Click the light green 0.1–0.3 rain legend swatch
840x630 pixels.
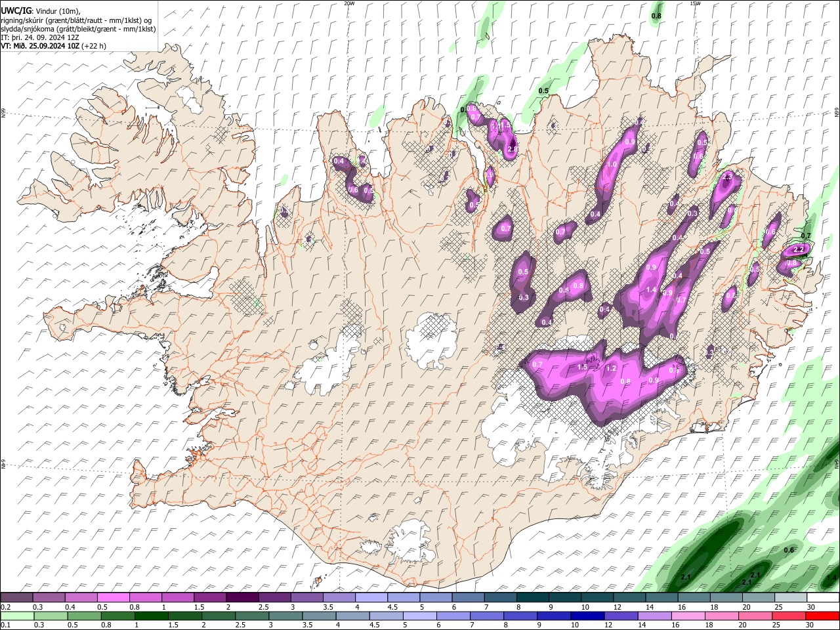coord(17,616)
